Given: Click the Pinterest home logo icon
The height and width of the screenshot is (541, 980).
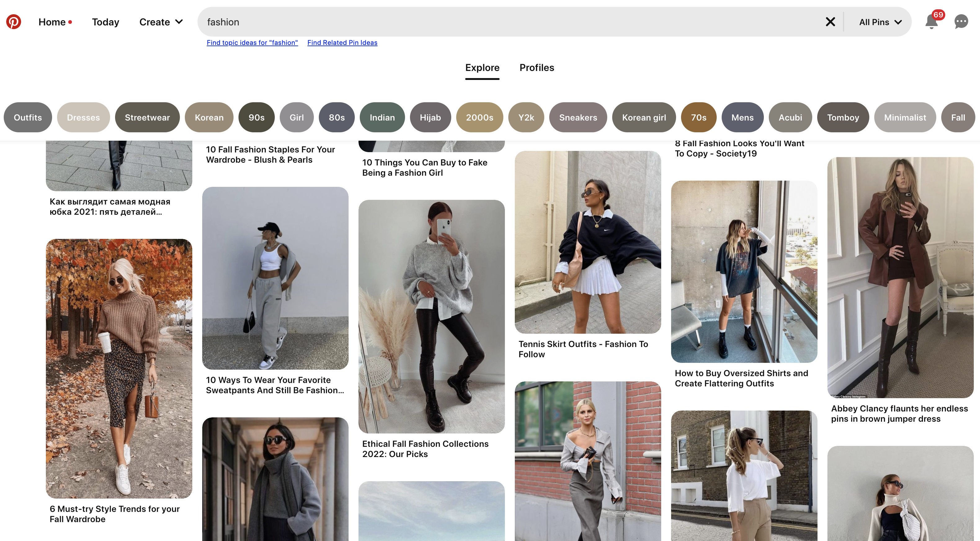Looking at the screenshot, I should point(13,21).
